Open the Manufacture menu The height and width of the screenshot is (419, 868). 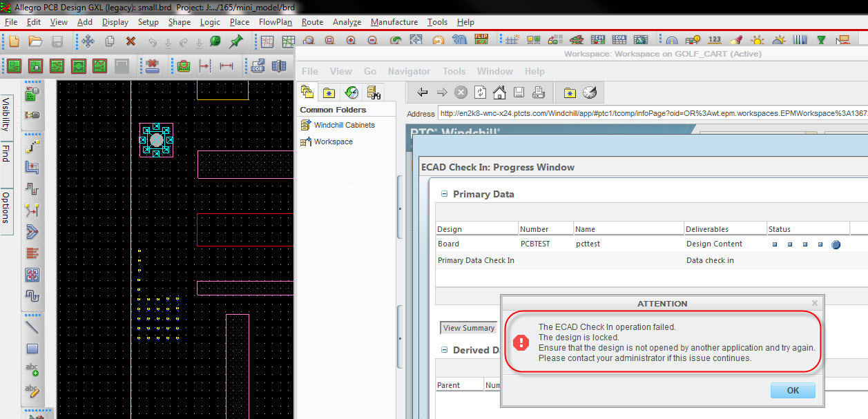point(394,22)
